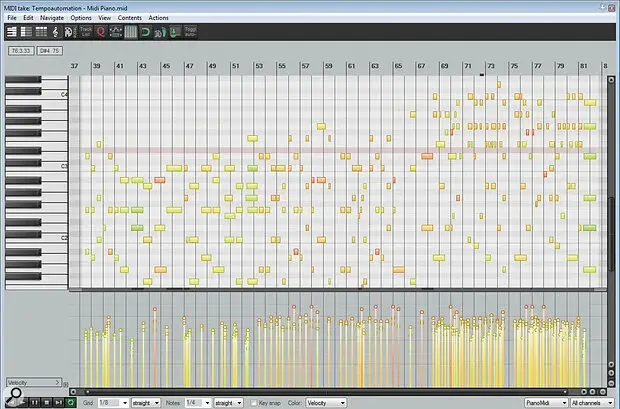620x409 pixels.
Task: Click measure 67 on the timeline ruler
Action: (x=422, y=66)
